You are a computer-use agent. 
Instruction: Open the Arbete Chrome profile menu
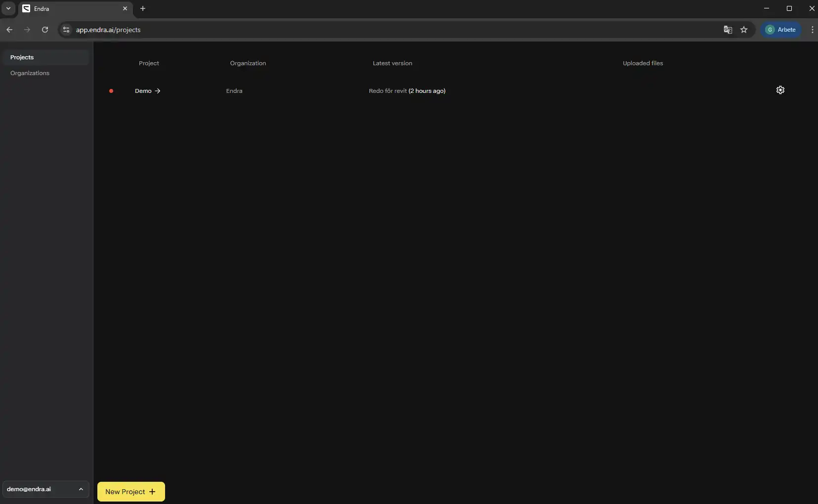pos(780,30)
